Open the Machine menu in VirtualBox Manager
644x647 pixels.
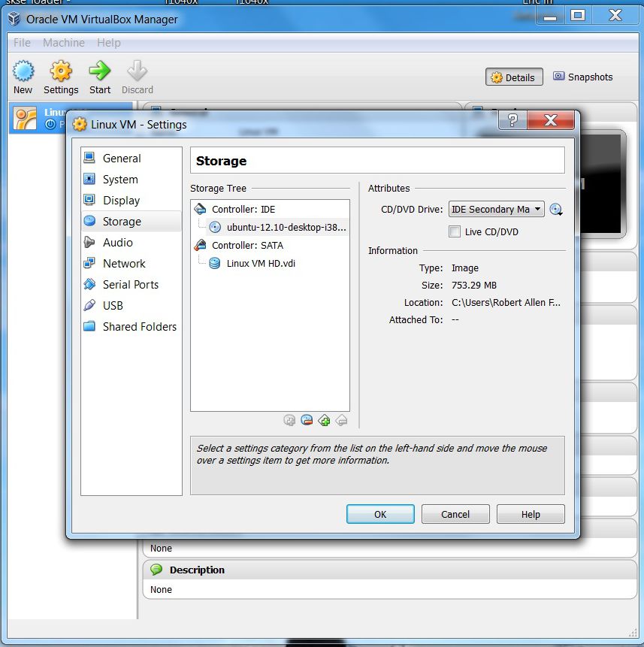(x=64, y=43)
